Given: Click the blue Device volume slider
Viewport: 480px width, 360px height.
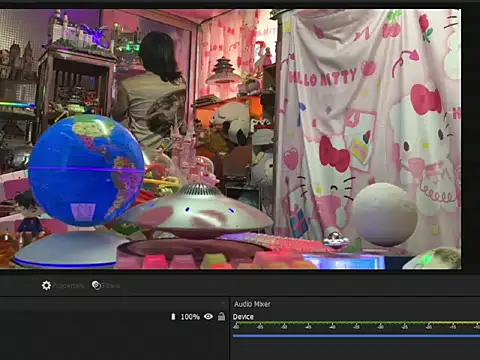Looking at the screenshot, I should point(356,336).
